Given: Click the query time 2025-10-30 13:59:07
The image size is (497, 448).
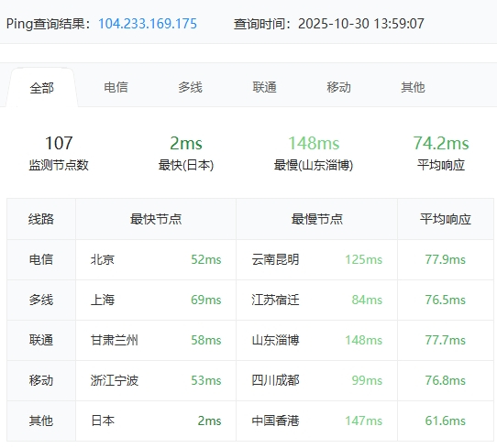Looking at the screenshot, I should [x=361, y=24].
